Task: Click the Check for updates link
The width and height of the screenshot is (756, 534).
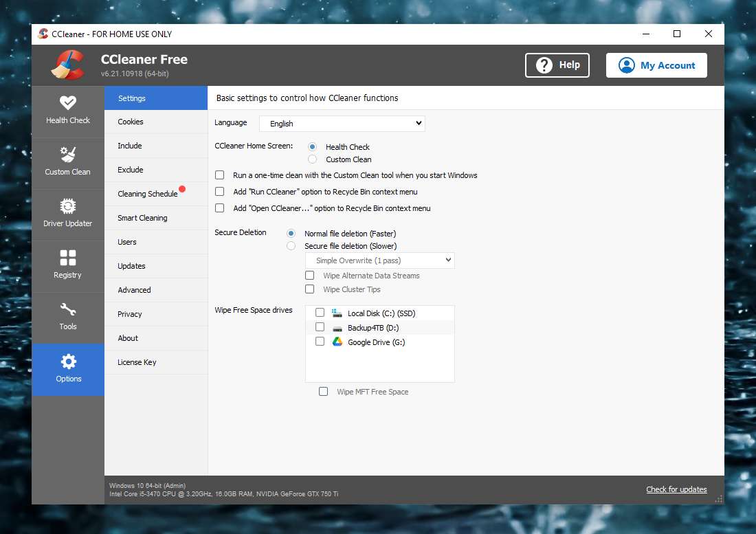Action: click(676, 489)
